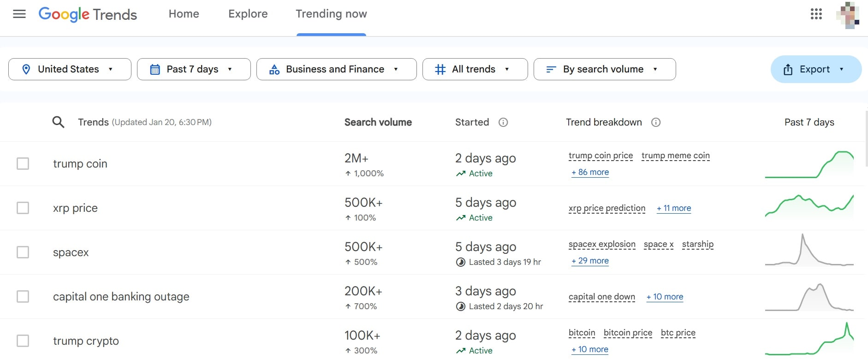Expand the All trends filter dropdown
868x359 pixels.
tap(475, 69)
